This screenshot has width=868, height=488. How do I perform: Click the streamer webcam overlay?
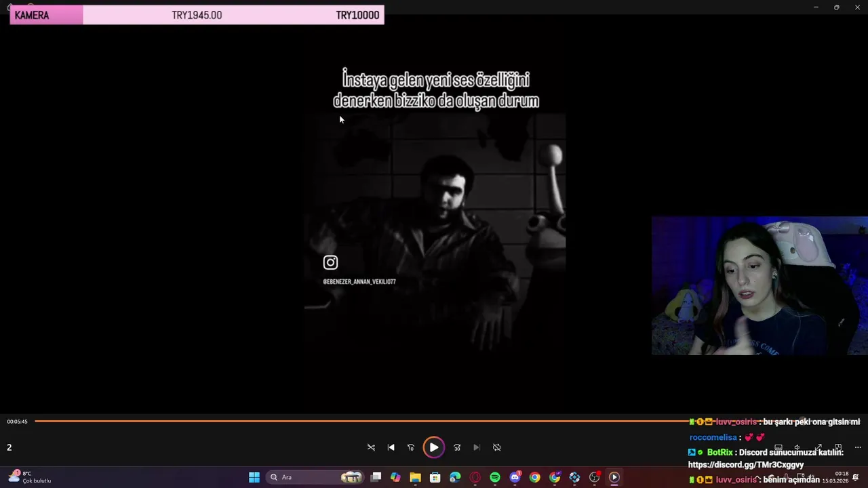(759, 286)
